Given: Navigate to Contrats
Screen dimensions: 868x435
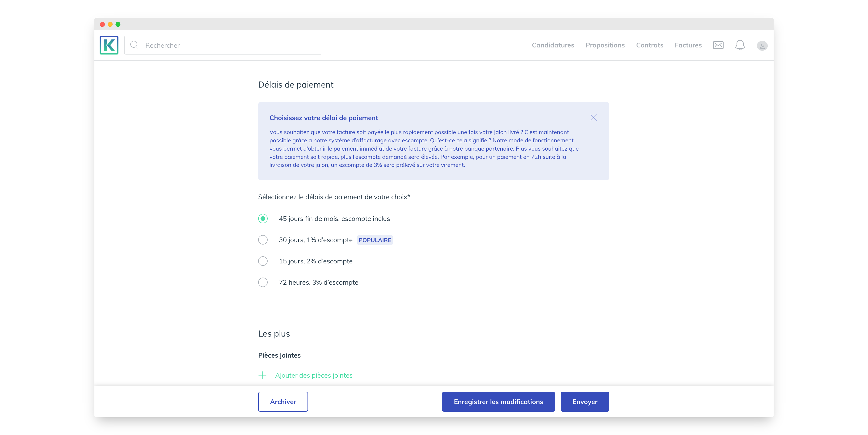Looking at the screenshot, I should pos(649,45).
